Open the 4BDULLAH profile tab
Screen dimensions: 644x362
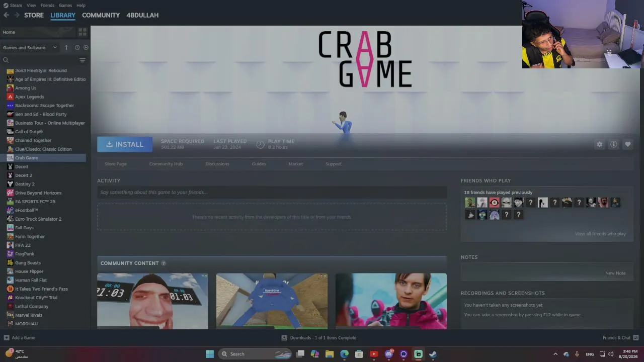tap(142, 15)
